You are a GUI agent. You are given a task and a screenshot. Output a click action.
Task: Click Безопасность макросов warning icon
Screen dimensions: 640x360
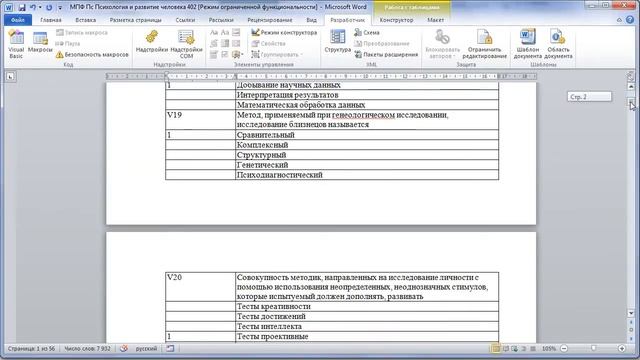[60, 54]
